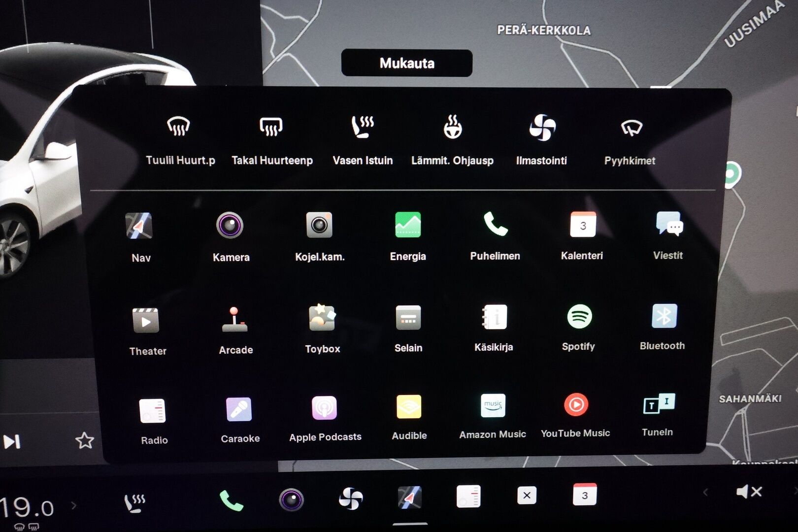Tap seat heater icon in bottom dock

coord(134,502)
